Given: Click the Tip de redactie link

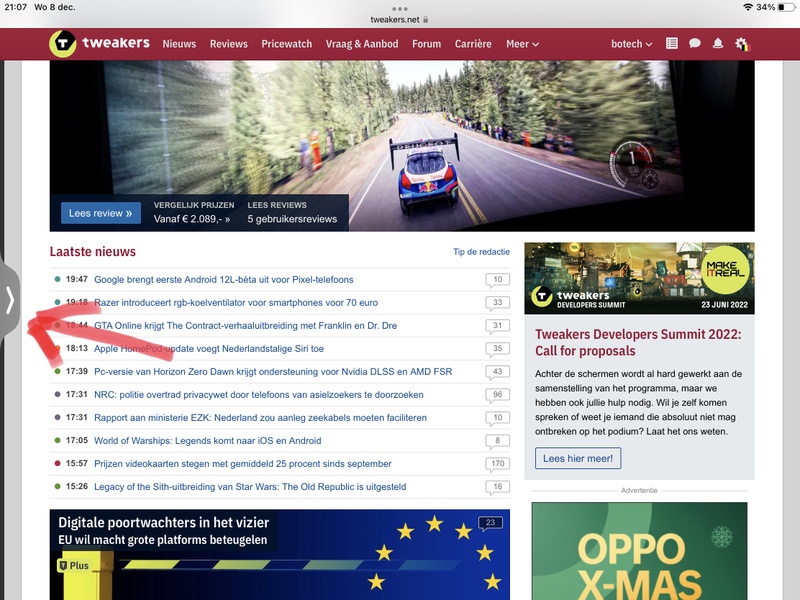Looking at the screenshot, I should click(x=481, y=252).
